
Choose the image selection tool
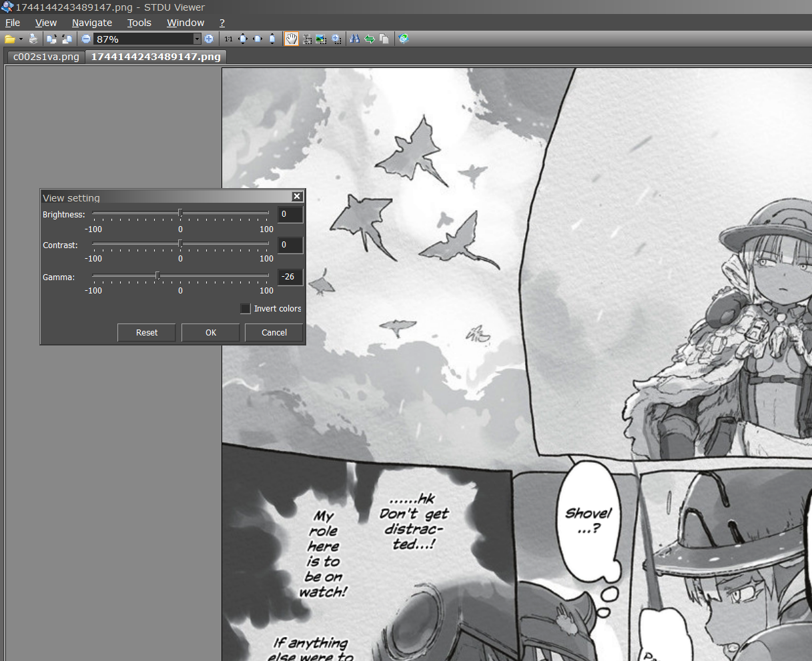tap(321, 39)
